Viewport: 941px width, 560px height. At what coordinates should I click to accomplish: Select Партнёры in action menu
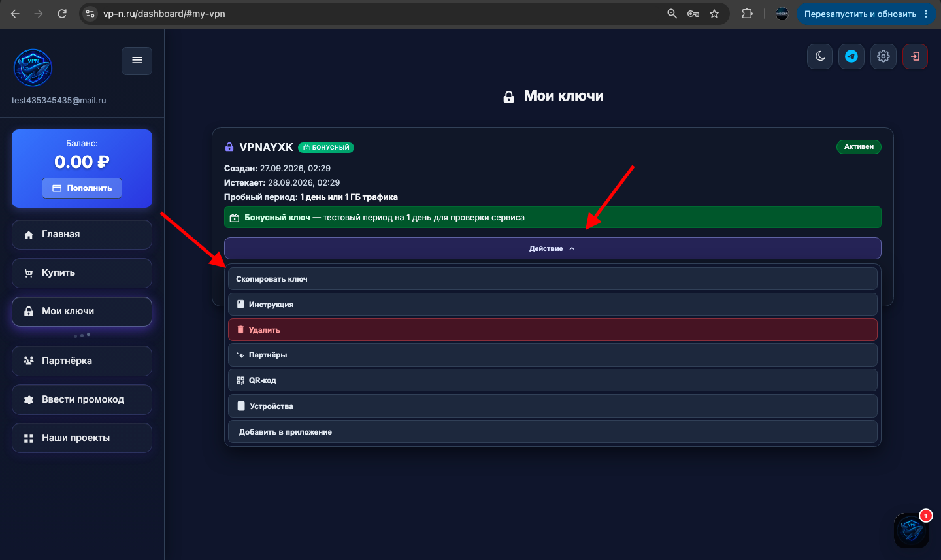pos(552,355)
